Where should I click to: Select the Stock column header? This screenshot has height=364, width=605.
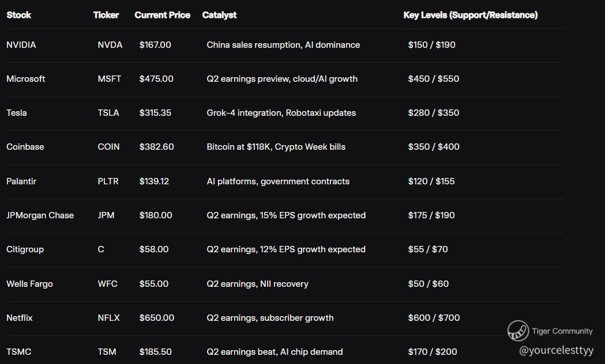pos(19,15)
